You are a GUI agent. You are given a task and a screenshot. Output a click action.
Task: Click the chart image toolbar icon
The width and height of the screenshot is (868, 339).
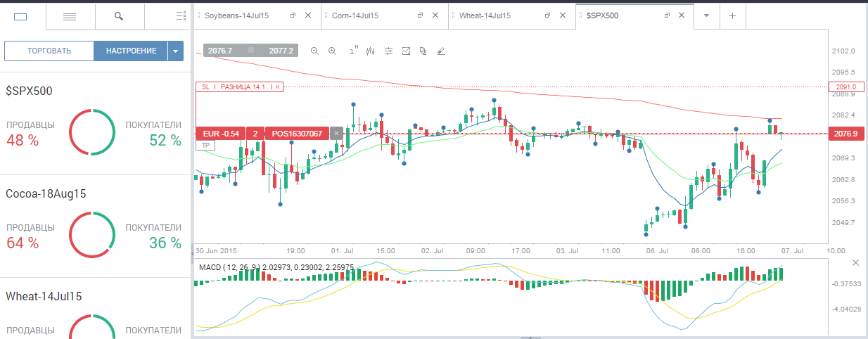(x=406, y=51)
